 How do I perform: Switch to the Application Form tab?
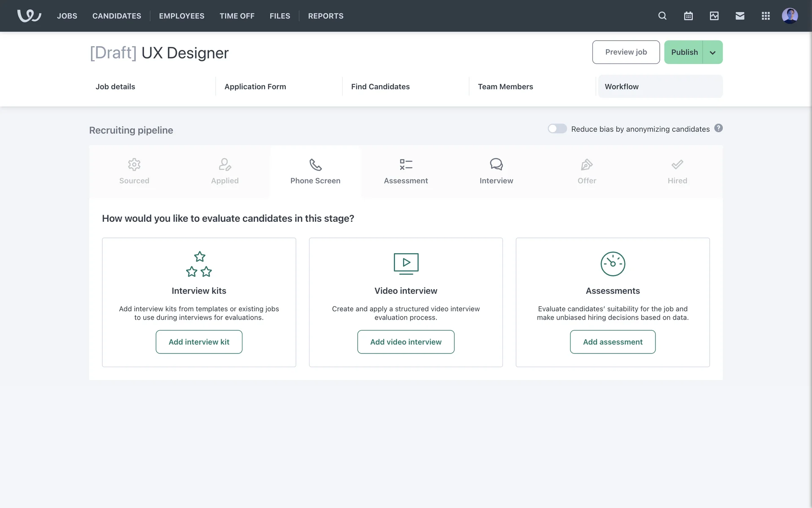click(255, 86)
